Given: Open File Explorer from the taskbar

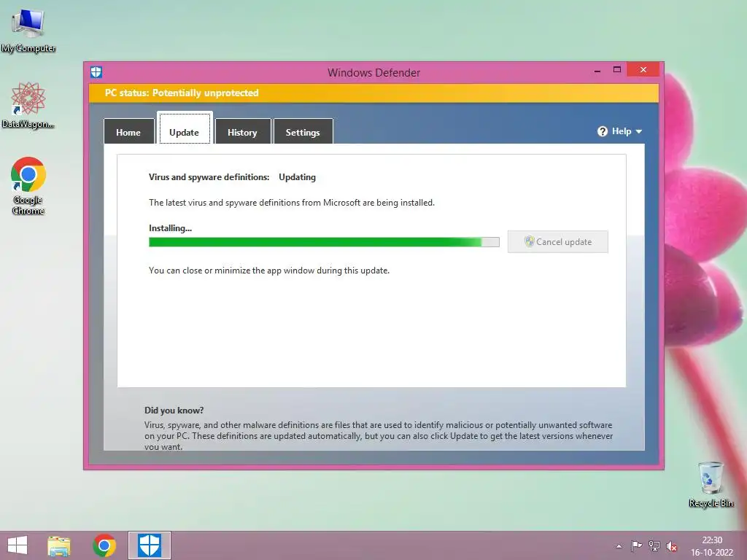Looking at the screenshot, I should point(59,545).
